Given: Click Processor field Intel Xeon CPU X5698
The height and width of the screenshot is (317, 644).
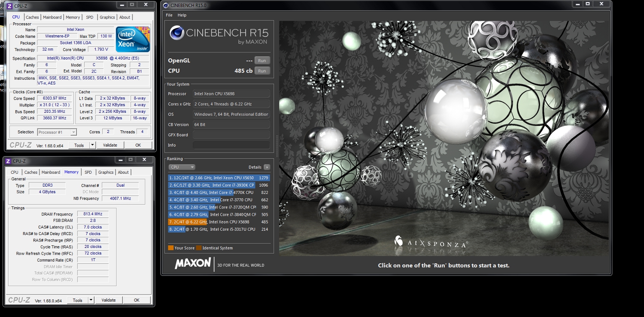Looking at the screenshot, I should (231, 94).
